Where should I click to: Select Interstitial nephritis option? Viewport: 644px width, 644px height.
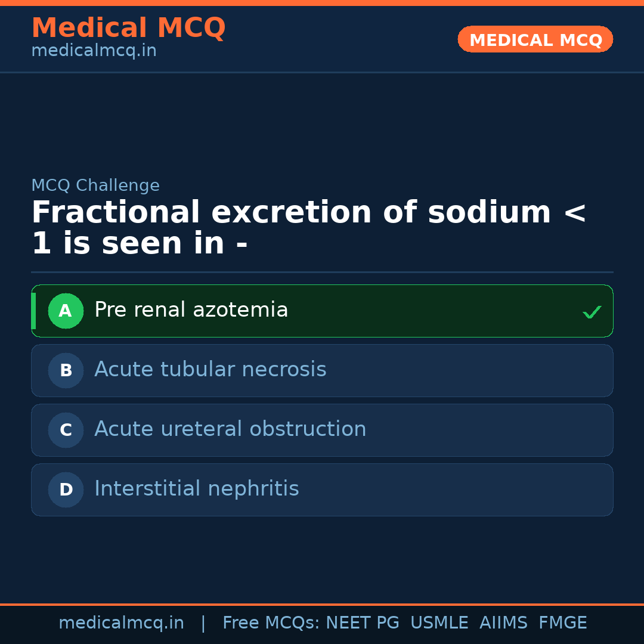point(196,489)
